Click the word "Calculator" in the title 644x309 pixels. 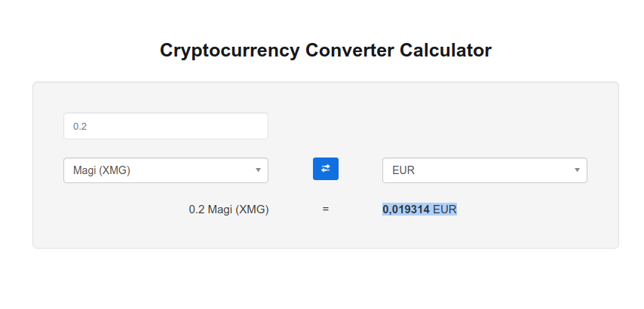click(446, 50)
